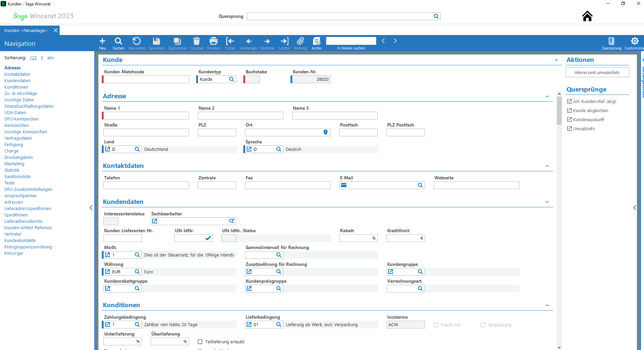Screen dimensions: 644x350
Task: Collapse the Adresse section
Action: tap(547, 96)
